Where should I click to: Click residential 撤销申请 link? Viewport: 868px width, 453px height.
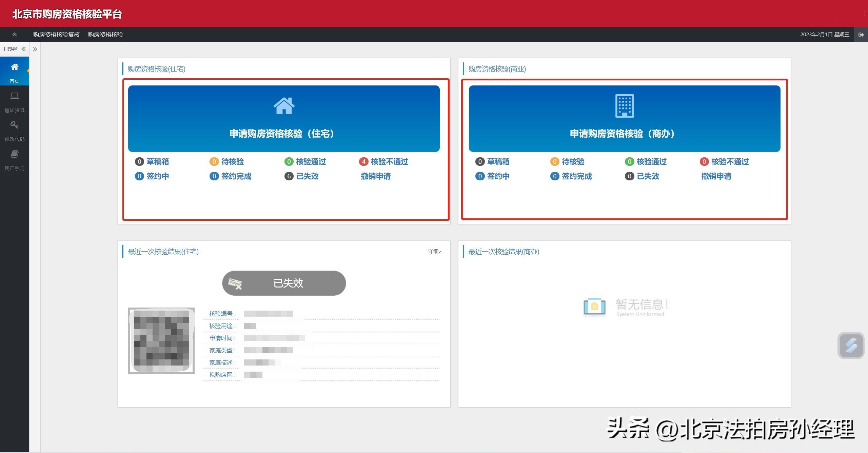tap(376, 176)
